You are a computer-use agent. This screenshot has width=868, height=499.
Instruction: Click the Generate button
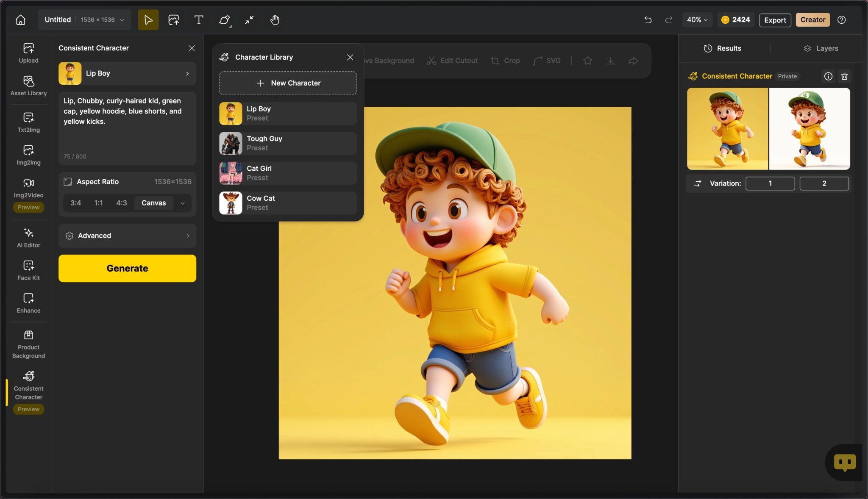click(127, 268)
